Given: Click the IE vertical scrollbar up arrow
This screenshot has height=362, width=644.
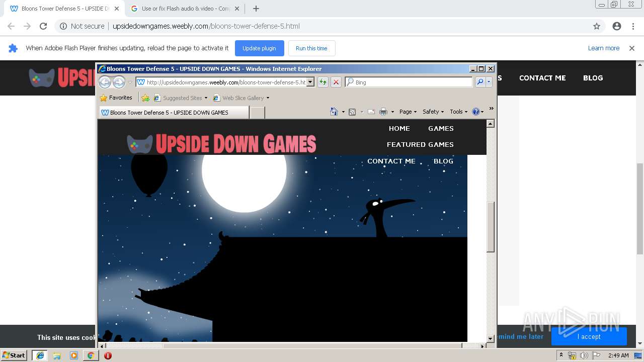Looking at the screenshot, I should click(491, 124).
